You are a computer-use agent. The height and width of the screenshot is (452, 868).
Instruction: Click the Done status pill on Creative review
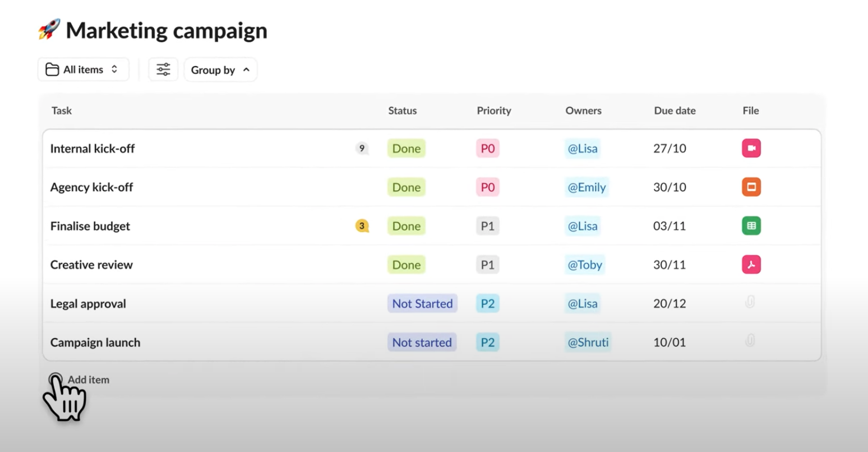pyautogui.click(x=406, y=264)
